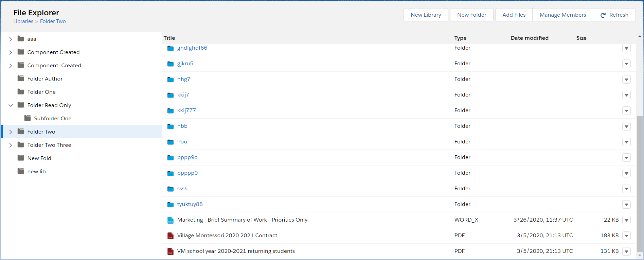This screenshot has width=644, height=260.
Task: Expand the Folder Two Three tree node
Action: click(x=11, y=145)
